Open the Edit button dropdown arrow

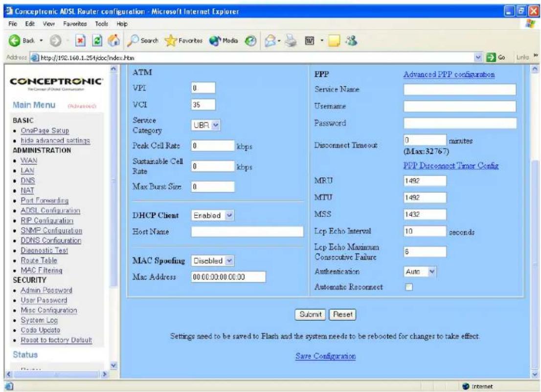click(x=322, y=41)
